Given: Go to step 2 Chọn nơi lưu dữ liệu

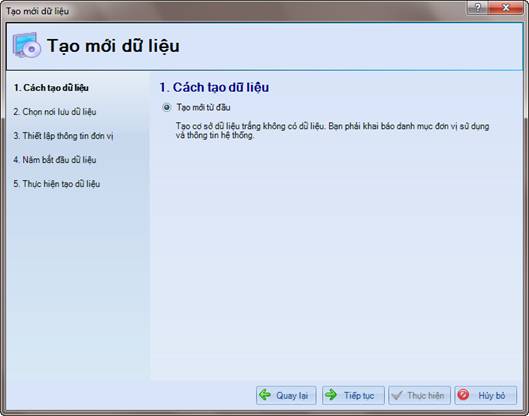Looking at the screenshot, I should pyautogui.click(x=55, y=112).
